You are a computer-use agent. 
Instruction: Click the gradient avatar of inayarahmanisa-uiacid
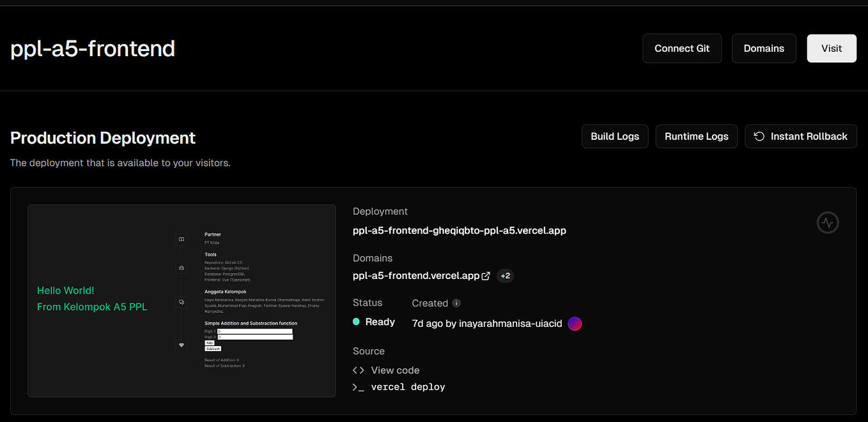[x=574, y=324]
